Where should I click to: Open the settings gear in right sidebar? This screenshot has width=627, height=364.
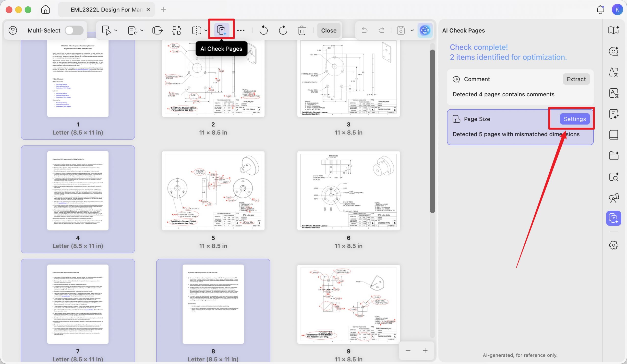[614, 245]
